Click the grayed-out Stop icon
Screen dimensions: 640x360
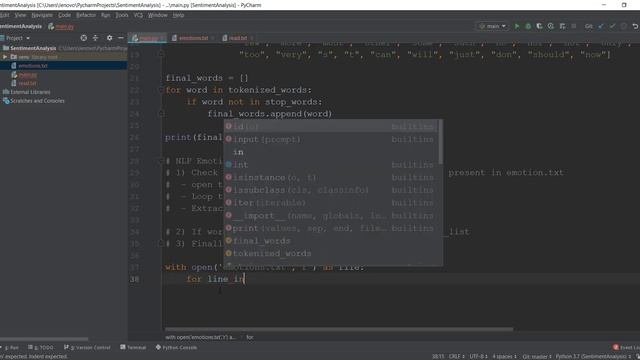click(574, 26)
